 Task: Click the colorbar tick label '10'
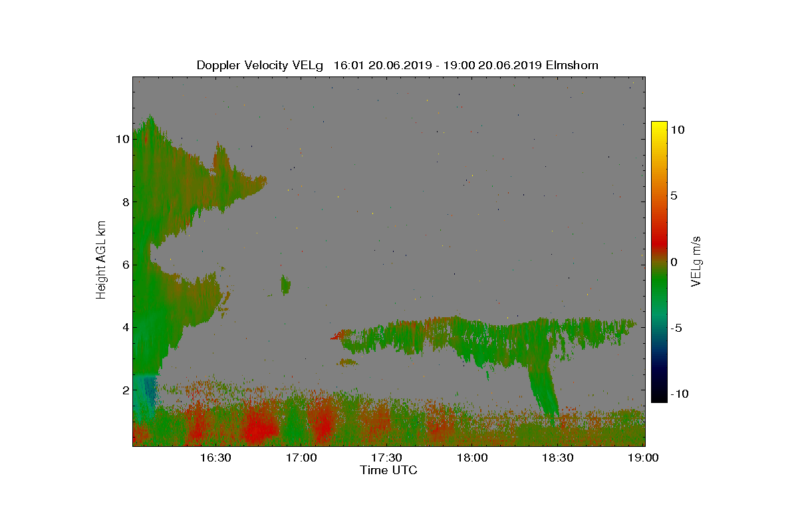(x=678, y=130)
